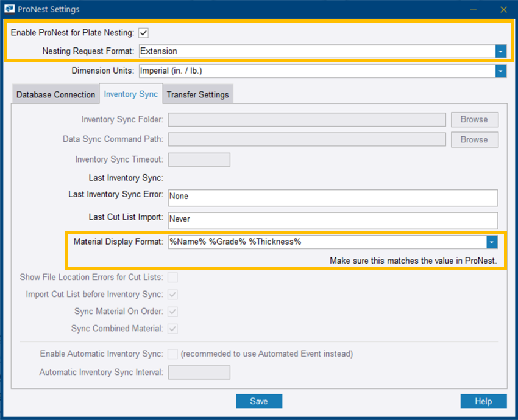518x420 pixels.
Task: Click the ProNest Settings app icon in title bar
Action: coord(10,9)
